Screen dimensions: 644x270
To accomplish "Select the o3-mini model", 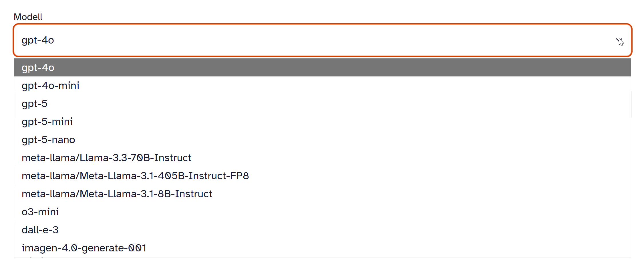I will click(x=40, y=212).
